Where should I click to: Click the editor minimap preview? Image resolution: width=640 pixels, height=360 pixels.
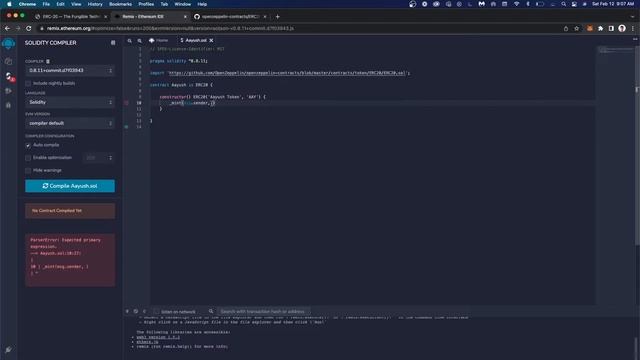tap(615, 50)
